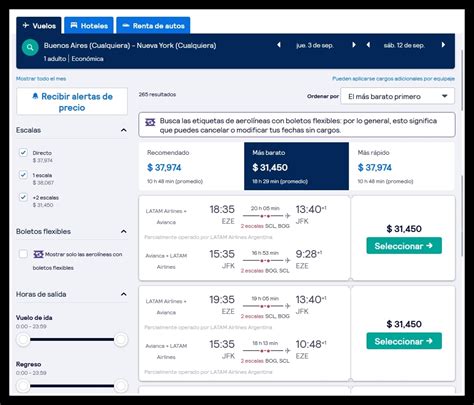Screen dimensions: 474x405
Task: Click left handle of Vuelo de ida slider
Action: click(23, 339)
